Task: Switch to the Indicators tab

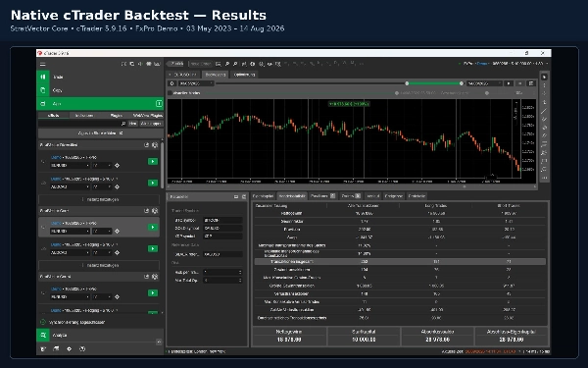Action: [84, 115]
